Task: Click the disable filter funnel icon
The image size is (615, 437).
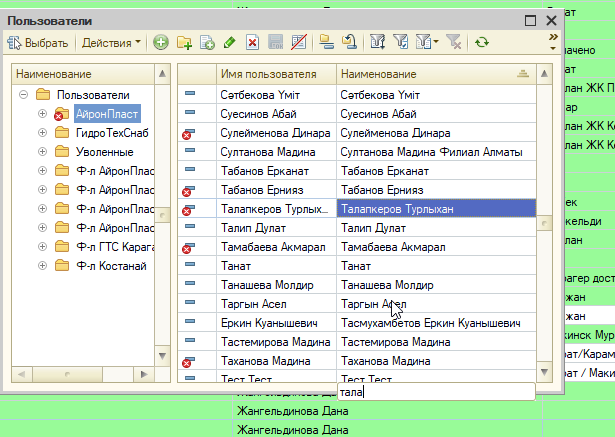Action: coord(454,42)
